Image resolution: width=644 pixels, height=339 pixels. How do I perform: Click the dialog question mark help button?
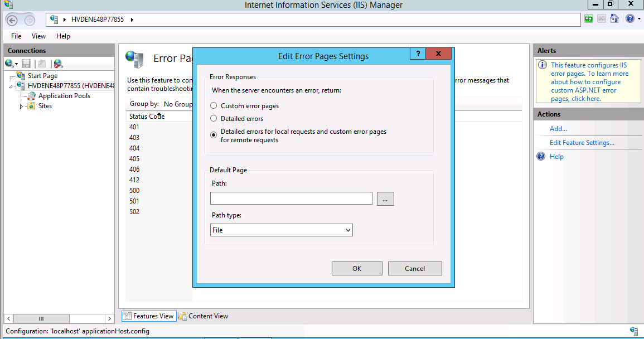click(418, 54)
